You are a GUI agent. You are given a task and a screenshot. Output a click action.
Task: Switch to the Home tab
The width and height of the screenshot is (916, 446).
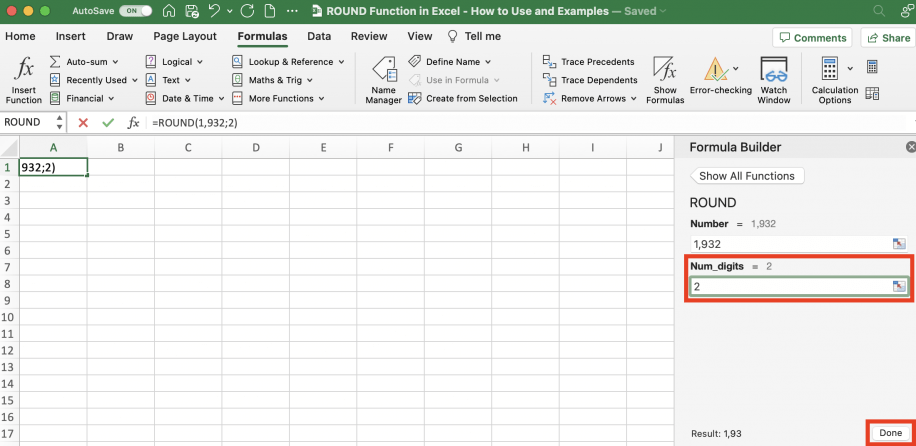tap(20, 36)
